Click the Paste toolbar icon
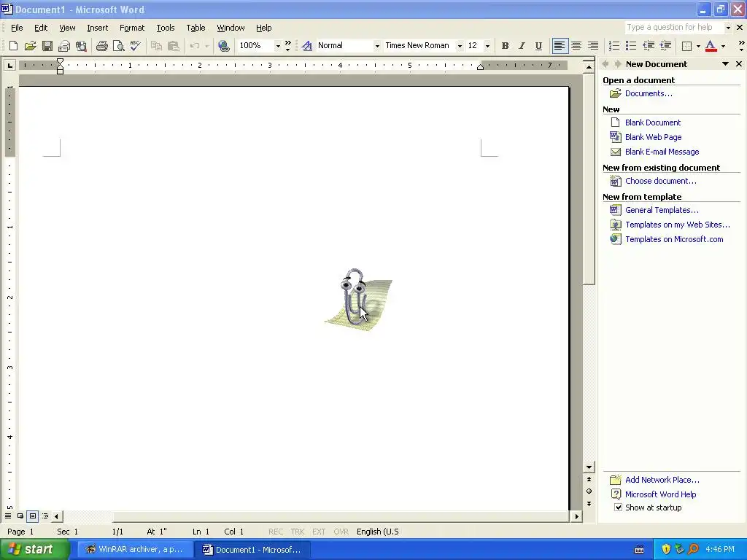The width and height of the screenshot is (747, 560). pos(173,46)
